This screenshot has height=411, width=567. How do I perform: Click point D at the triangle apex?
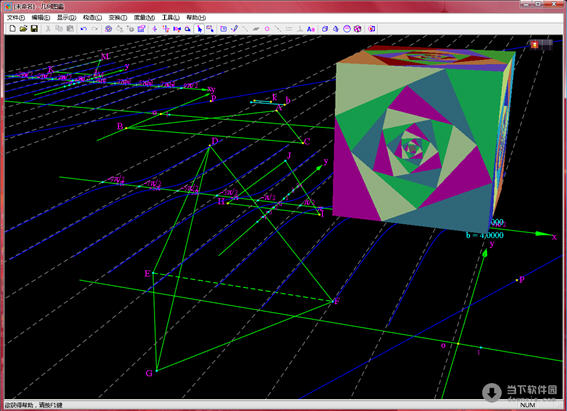[209, 146]
